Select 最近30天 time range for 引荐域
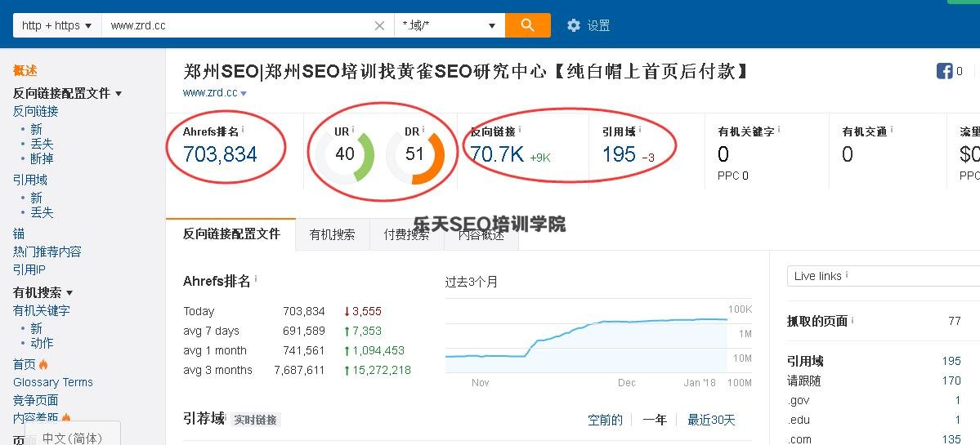Viewport: 980px width, 445px height. coord(711,420)
